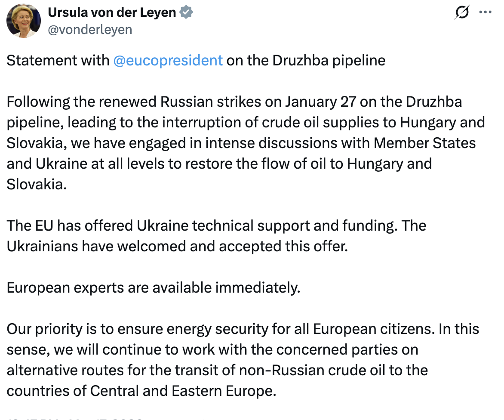
Task: Click the paragraph starting 'The EU has offered'
Action: point(215,236)
